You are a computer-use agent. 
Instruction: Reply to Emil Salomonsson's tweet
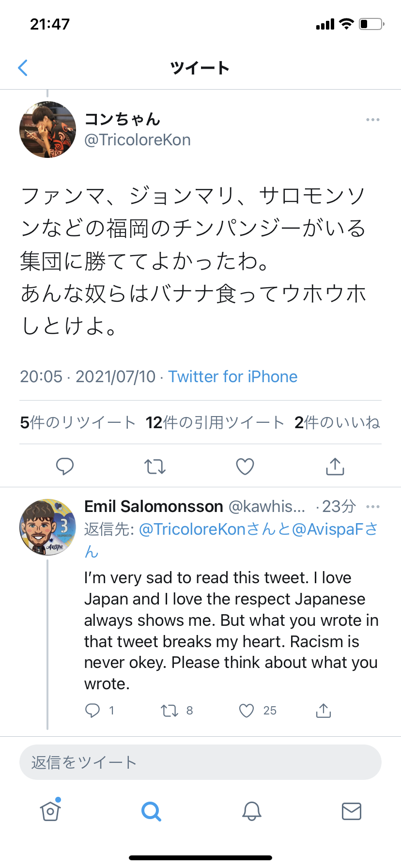click(x=93, y=711)
